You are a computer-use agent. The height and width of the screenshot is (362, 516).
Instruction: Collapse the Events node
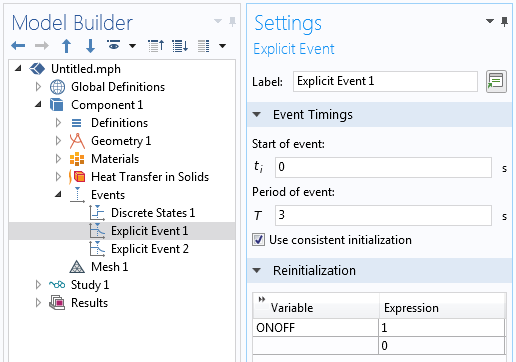coord(58,194)
